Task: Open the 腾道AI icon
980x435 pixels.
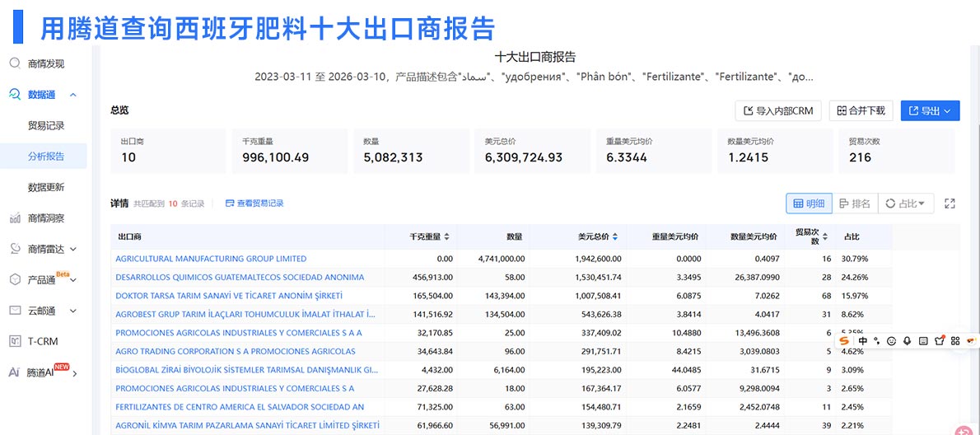Action: [x=14, y=372]
